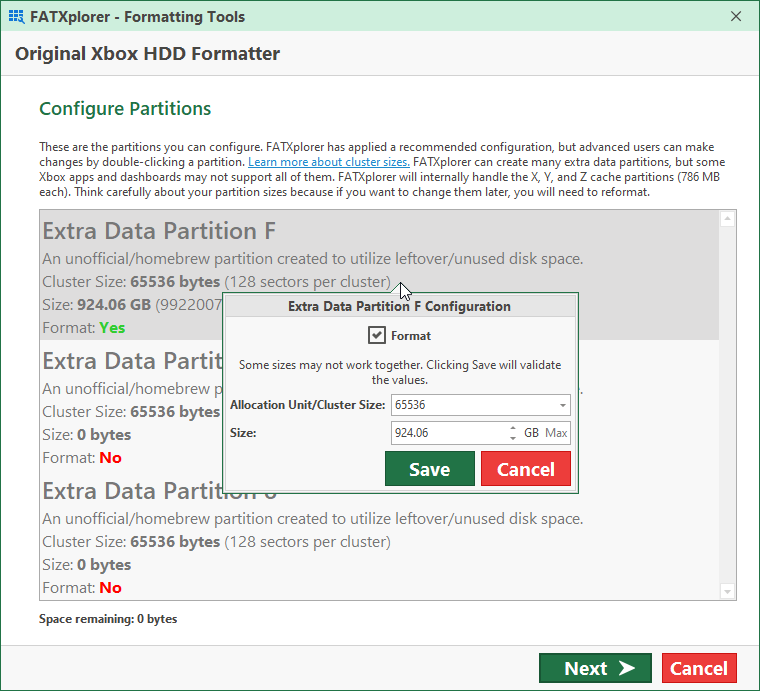Image resolution: width=760 pixels, height=691 pixels.
Task: Save the Partition F configuration
Action: [429, 469]
